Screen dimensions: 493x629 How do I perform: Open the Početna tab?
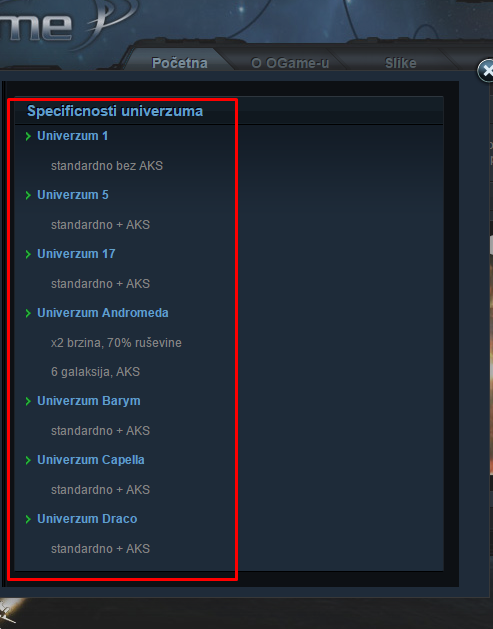(180, 63)
